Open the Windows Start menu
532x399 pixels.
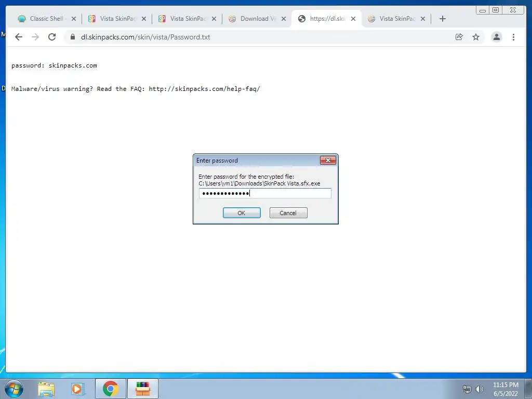click(14, 389)
